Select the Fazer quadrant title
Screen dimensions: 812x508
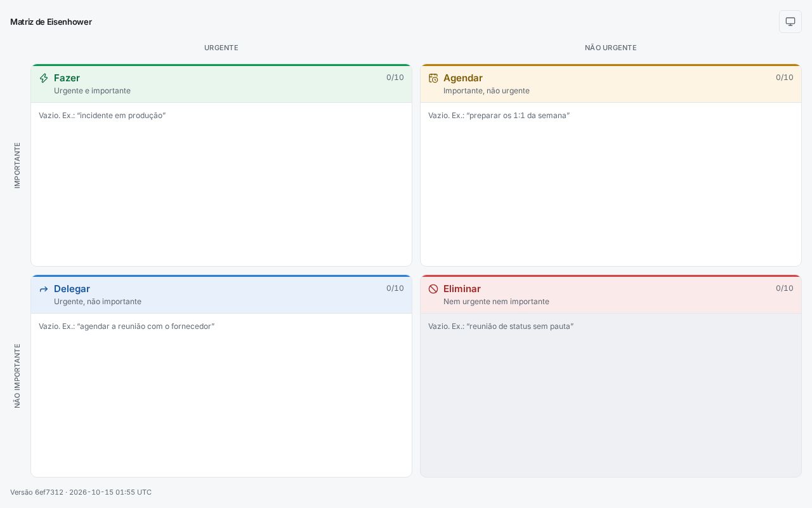[x=67, y=77]
